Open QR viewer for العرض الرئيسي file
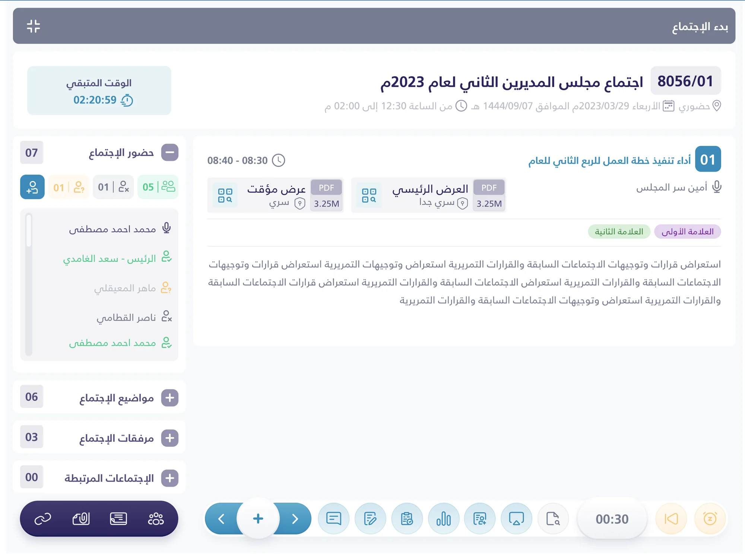The width and height of the screenshot is (745, 560). 369,195
